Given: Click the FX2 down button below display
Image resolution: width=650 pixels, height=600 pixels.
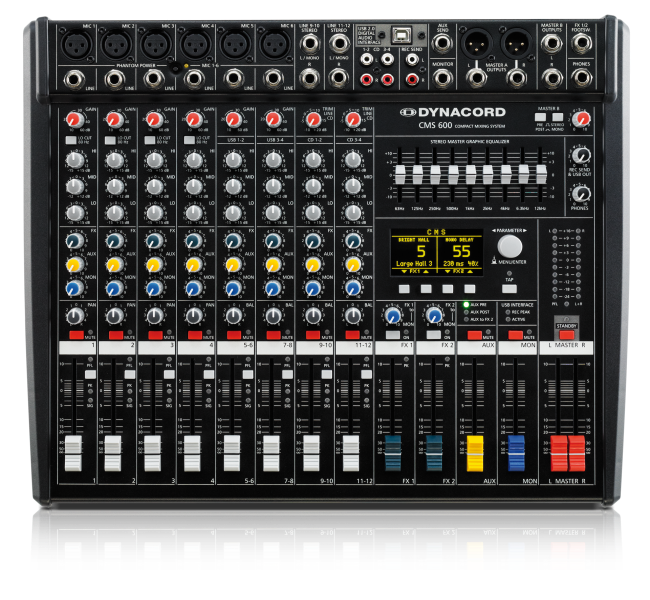Looking at the screenshot, I should pyautogui.click(x=448, y=289).
